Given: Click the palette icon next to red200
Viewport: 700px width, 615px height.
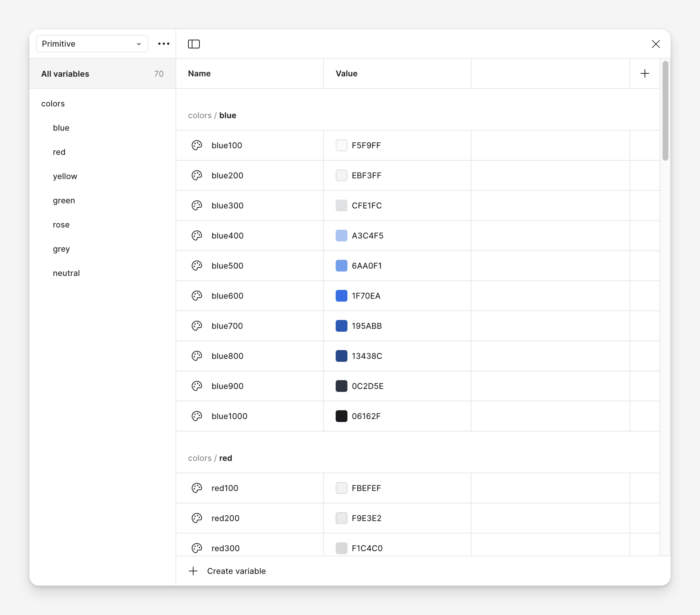Looking at the screenshot, I should (197, 518).
